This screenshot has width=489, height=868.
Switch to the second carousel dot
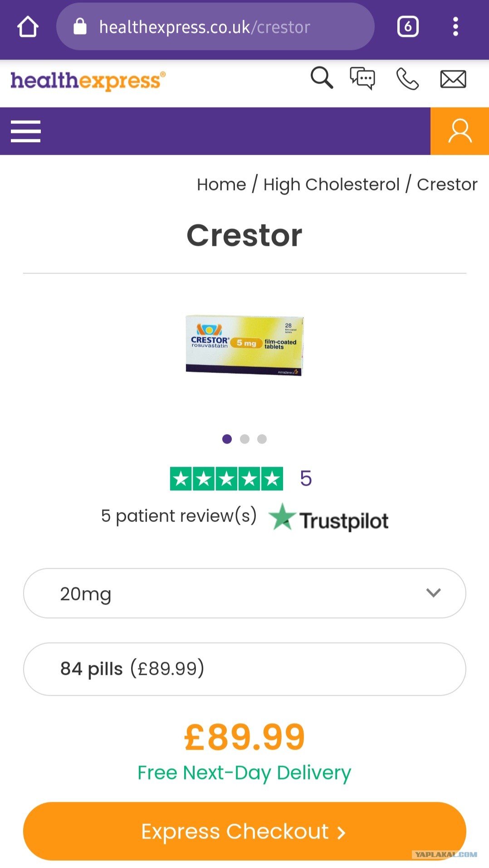pyautogui.click(x=244, y=439)
